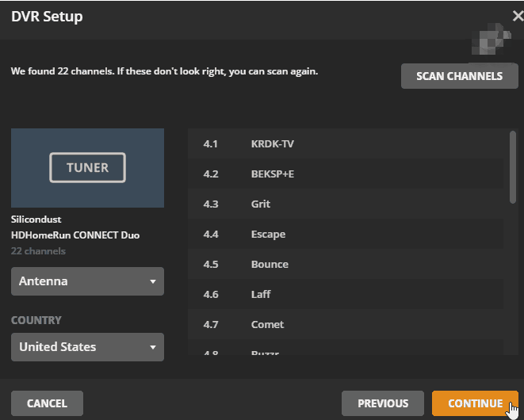
Task: Click the Silicondust manufacturer label
Action: (36, 220)
